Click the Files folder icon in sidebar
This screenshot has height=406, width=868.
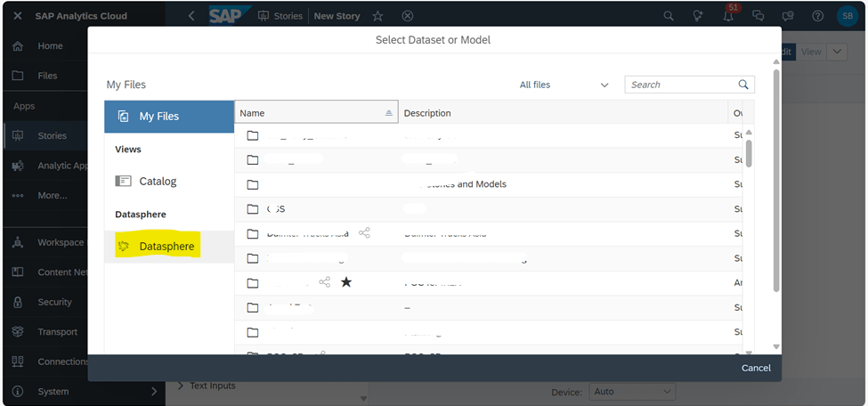tap(18, 76)
